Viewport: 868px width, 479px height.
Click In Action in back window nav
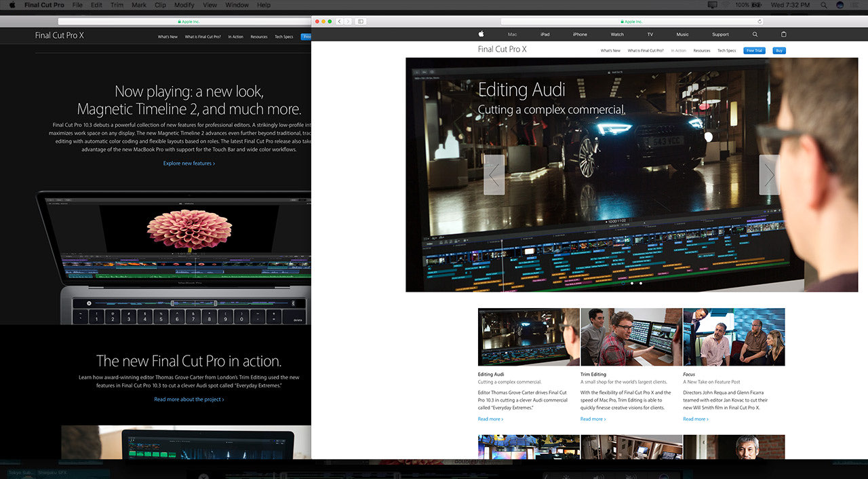pos(235,37)
